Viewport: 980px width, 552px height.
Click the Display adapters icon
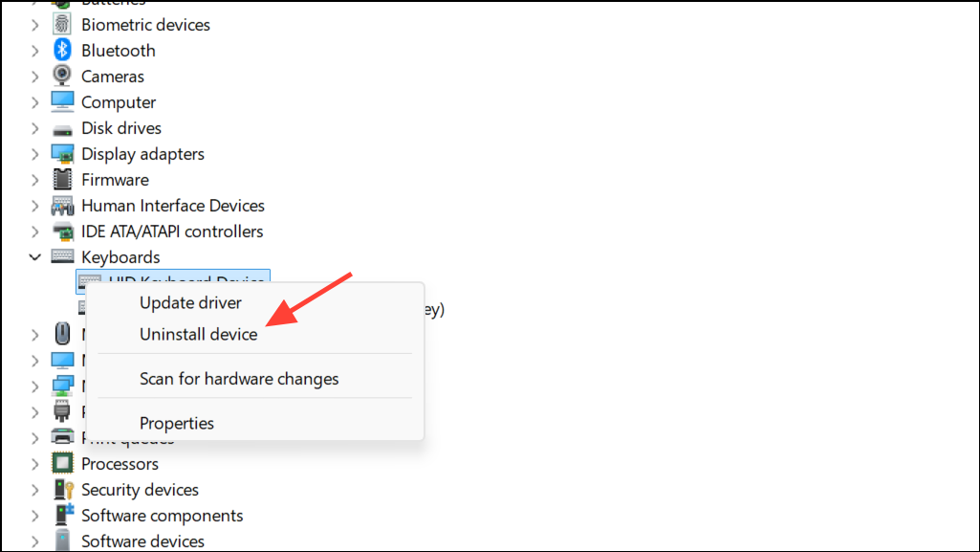[62, 154]
